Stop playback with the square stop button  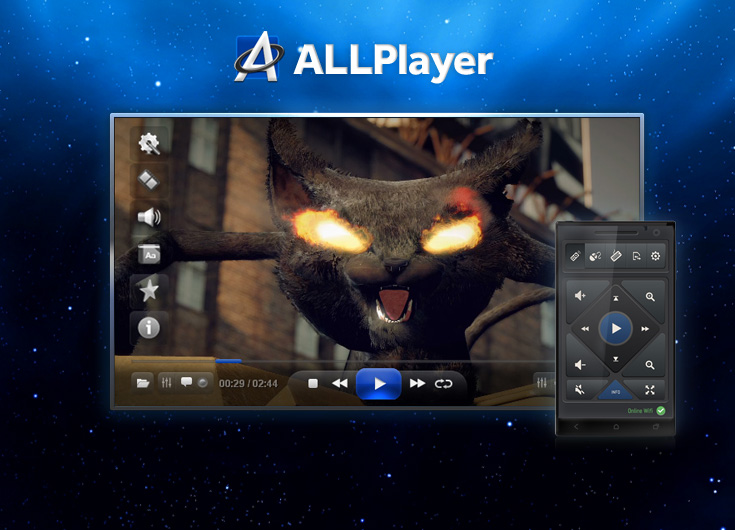click(x=313, y=384)
